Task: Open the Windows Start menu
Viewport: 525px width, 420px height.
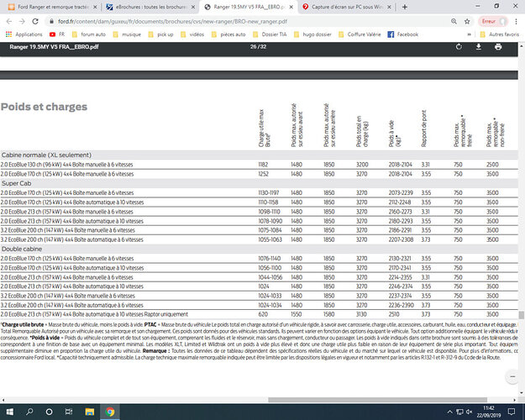Action: [10, 412]
